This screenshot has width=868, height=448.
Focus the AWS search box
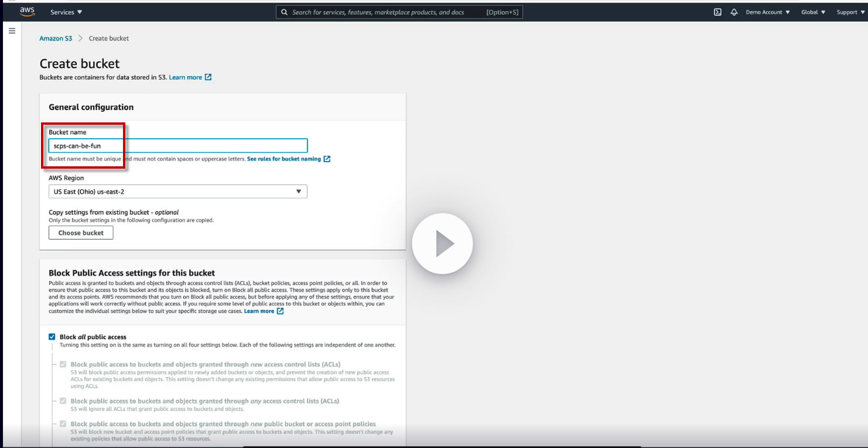[x=399, y=12]
